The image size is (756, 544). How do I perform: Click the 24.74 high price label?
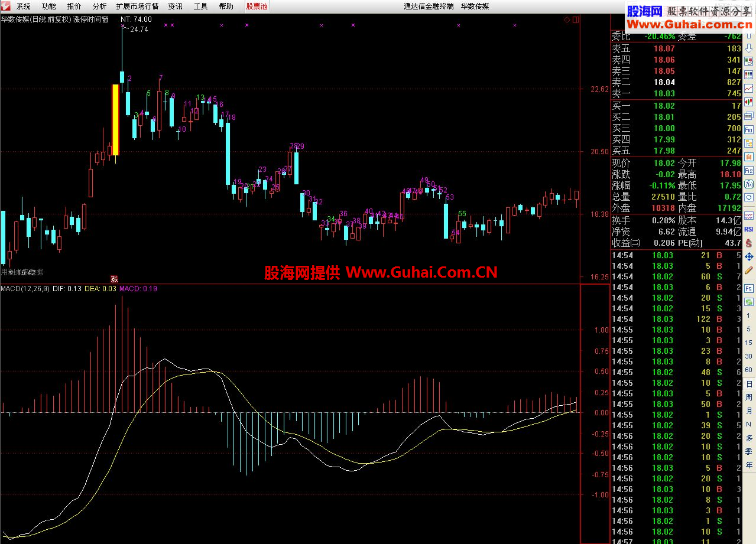pyautogui.click(x=139, y=29)
